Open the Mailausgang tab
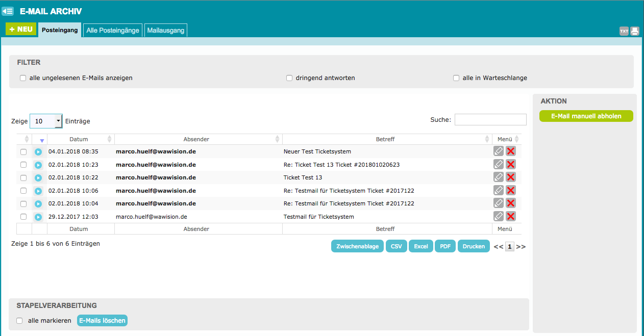Viewport: 644px width, 336px height. (x=166, y=31)
